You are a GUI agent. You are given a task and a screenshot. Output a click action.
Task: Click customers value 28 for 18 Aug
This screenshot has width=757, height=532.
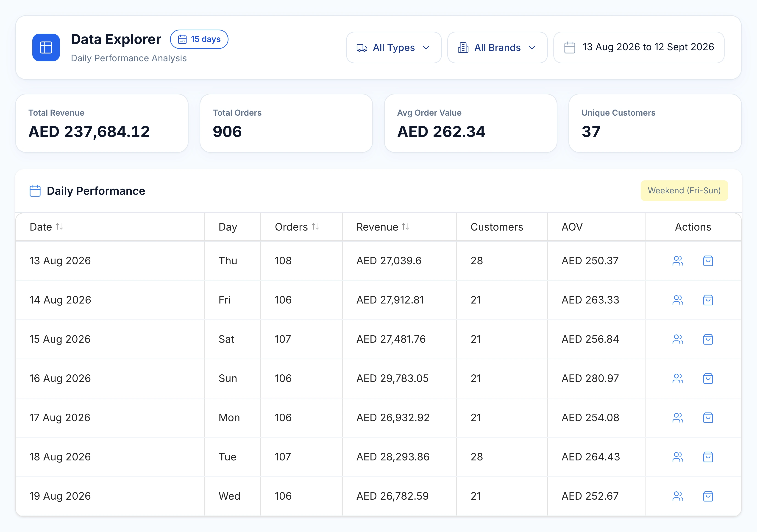[477, 457]
